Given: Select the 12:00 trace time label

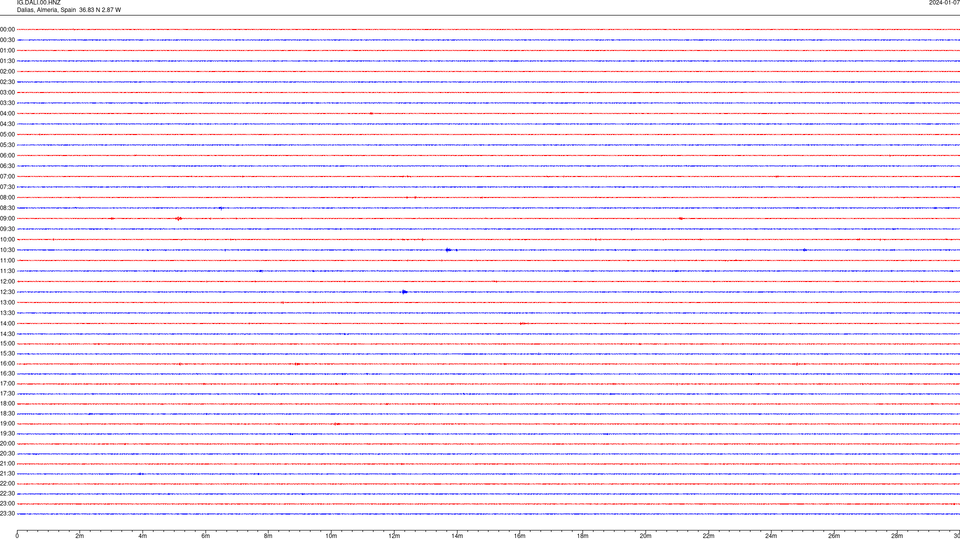Looking at the screenshot, I should click(7, 282).
